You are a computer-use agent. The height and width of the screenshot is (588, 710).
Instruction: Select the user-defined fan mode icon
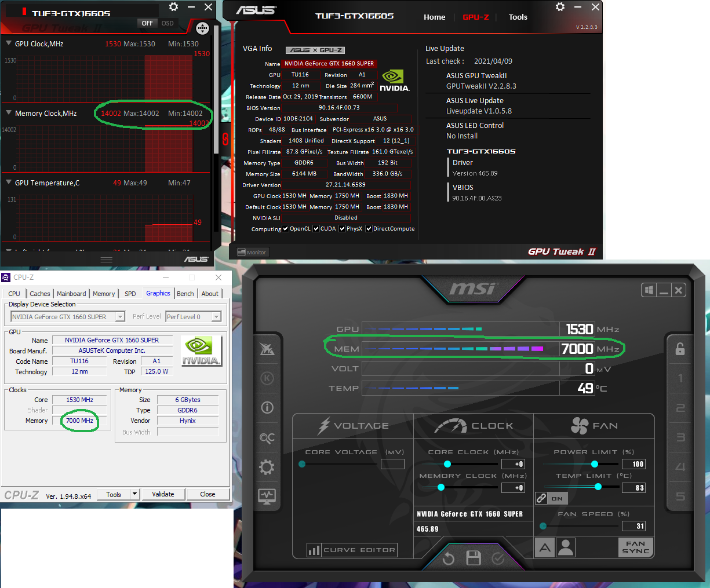coord(565,547)
